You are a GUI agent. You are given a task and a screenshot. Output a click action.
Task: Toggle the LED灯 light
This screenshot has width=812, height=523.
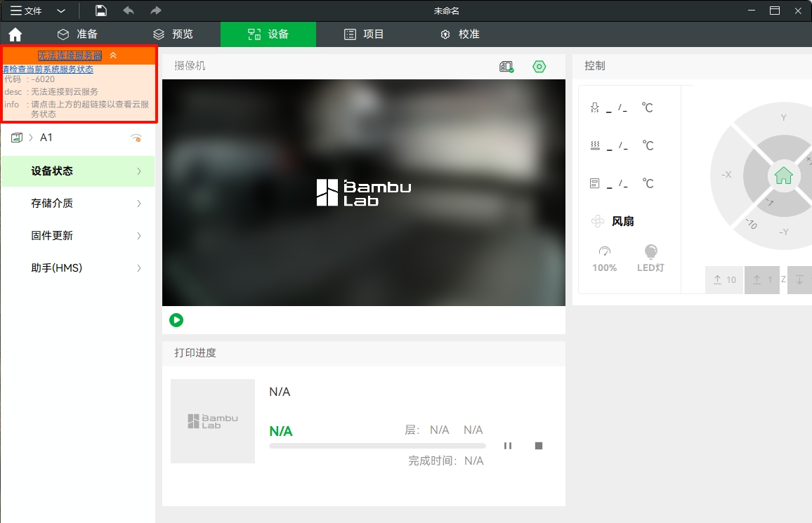coord(650,259)
